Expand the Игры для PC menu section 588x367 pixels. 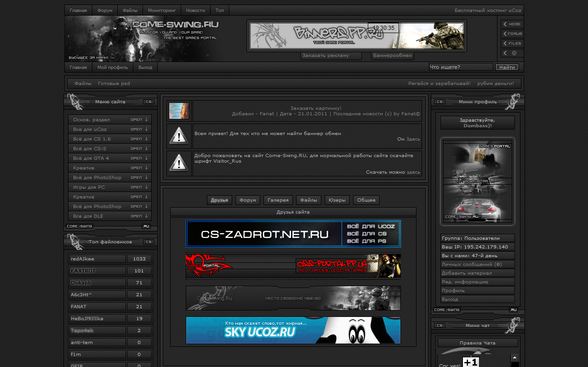pos(109,187)
